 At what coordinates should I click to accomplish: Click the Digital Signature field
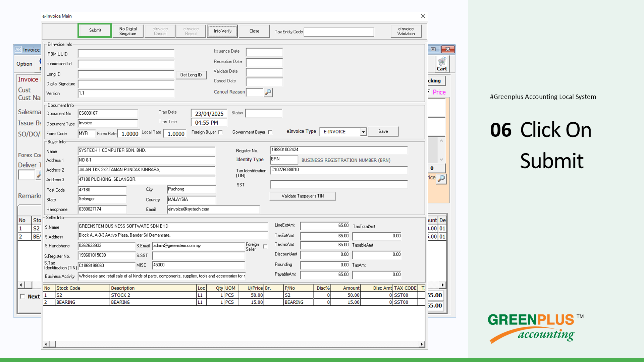coord(126,84)
